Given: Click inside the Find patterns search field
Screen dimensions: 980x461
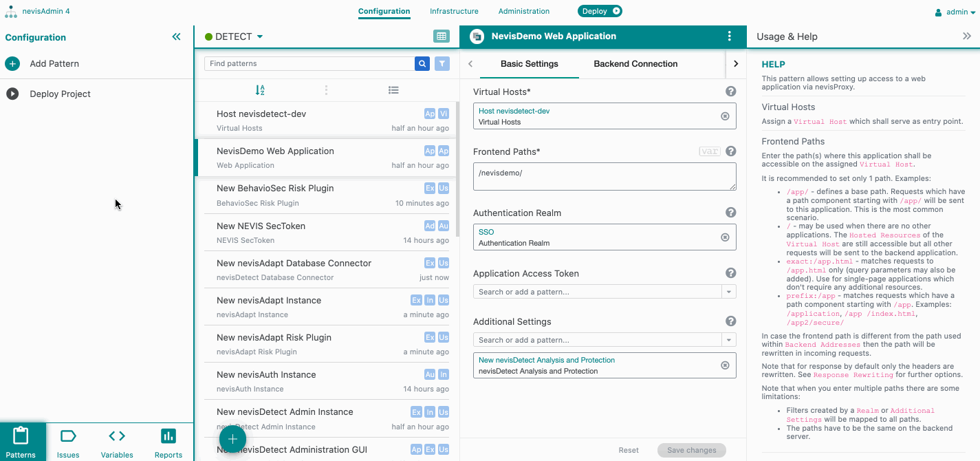Looking at the screenshot, I should coord(309,63).
